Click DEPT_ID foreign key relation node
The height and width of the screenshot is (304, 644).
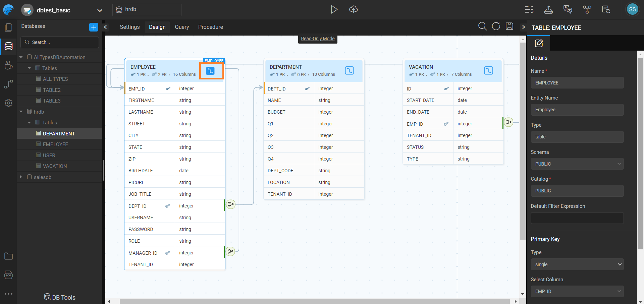231,204
